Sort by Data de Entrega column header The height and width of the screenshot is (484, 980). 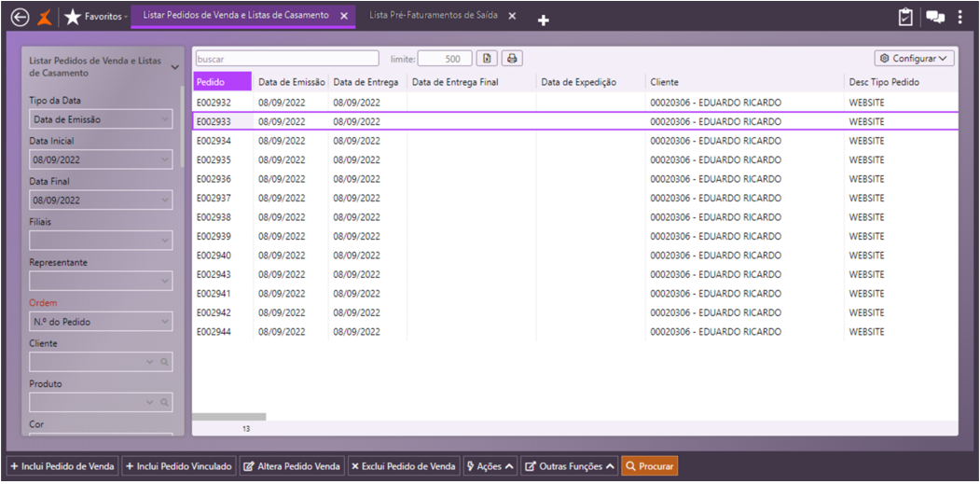click(366, 82)
